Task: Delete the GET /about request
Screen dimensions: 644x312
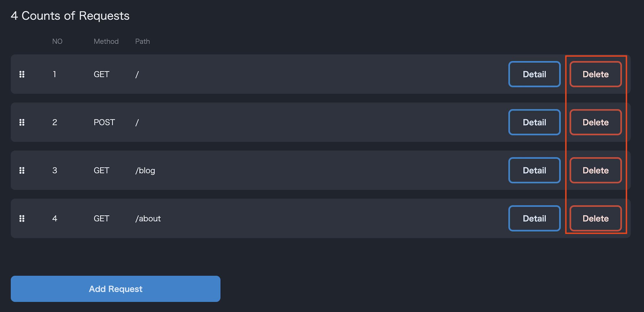Action: point(596,219)
